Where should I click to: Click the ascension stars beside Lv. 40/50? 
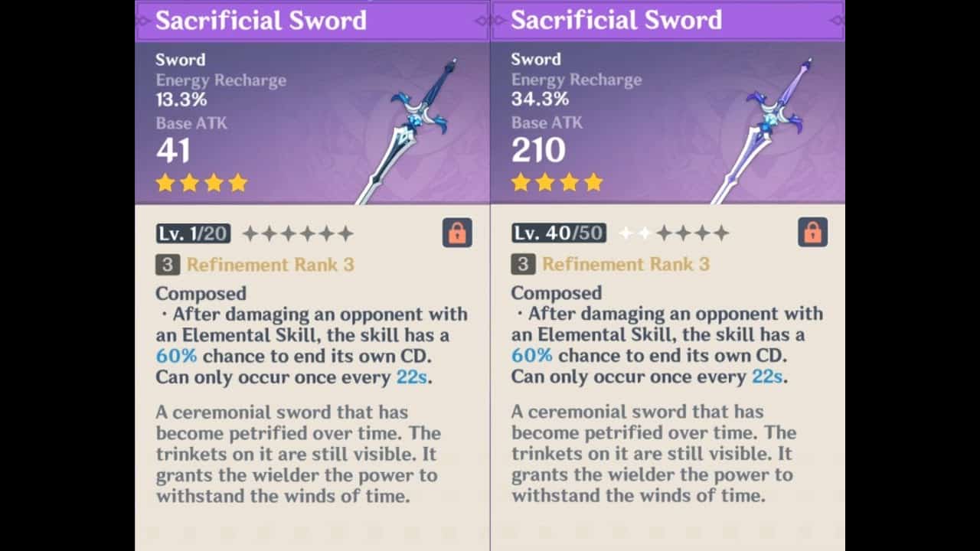(674, 233)
